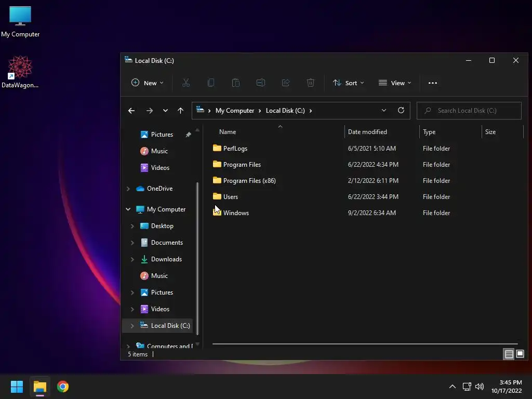Image resolution: width=532 pixels, height=399 pixels.
Task: Navigate up one folder level
Action: (180, 111)
